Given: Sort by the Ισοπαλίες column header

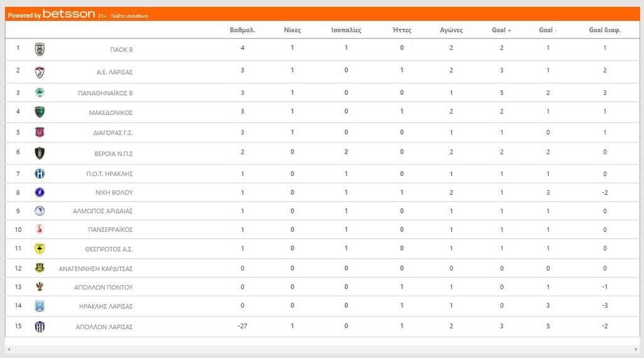Looking at the screenshot, I should tap(347, 30).
